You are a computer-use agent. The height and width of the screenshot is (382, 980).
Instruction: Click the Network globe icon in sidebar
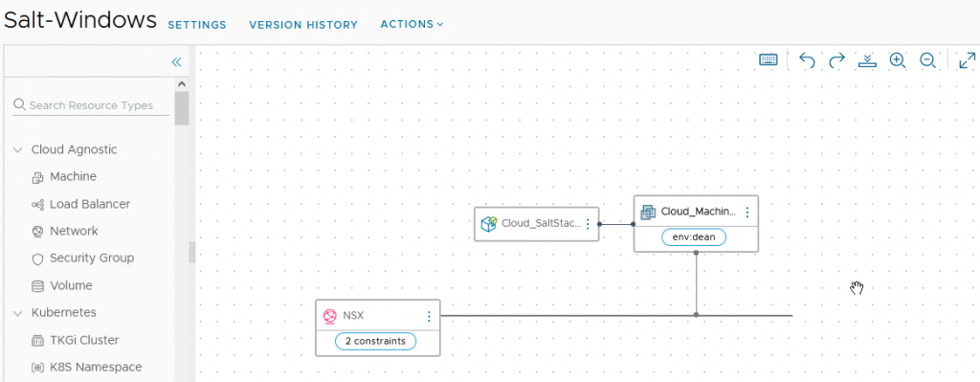tap(37, 232)
